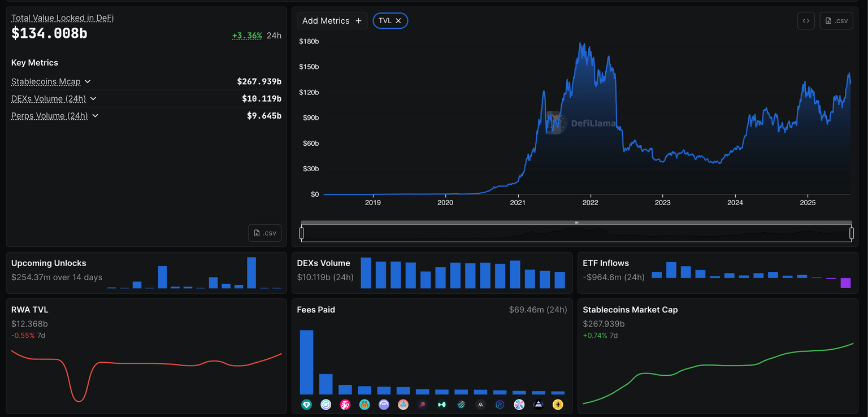The image size is (868, 417).
Task: Download chart data as .csv
Action: point(836,21)
